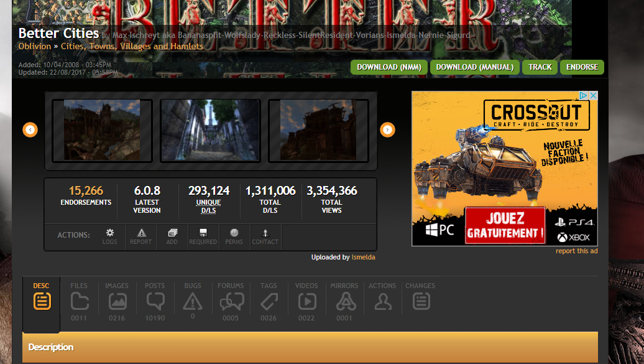Open the third dark fortress thumbnail
The width and height of the screenshot is (644, 364).
(318, 131)
